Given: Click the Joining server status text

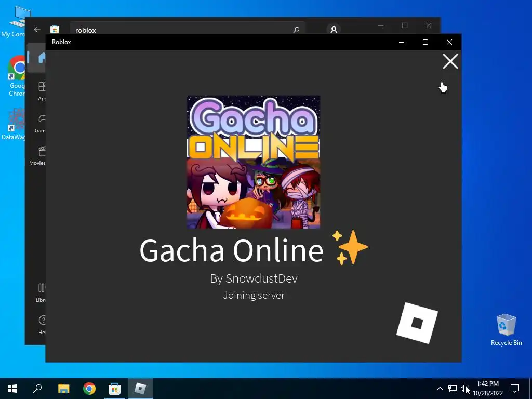Looking at the screenshot, I should (x=254, y=295).
